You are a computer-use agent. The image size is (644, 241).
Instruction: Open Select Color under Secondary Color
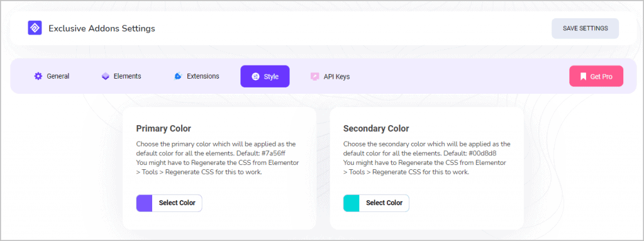384,203
